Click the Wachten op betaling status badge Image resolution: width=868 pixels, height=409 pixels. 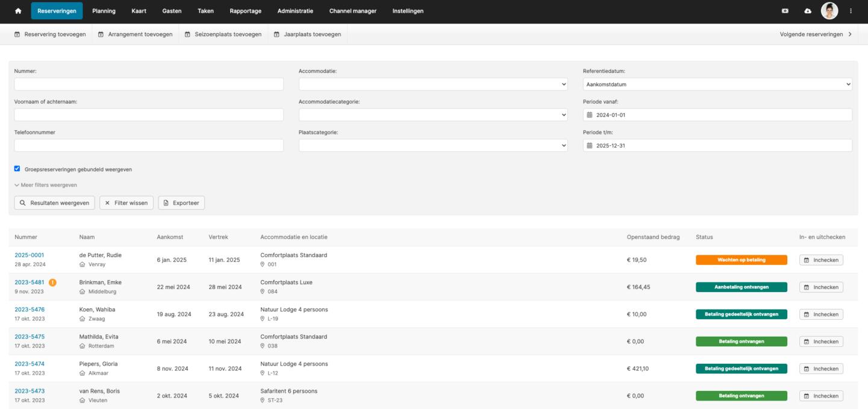(741, 260)
